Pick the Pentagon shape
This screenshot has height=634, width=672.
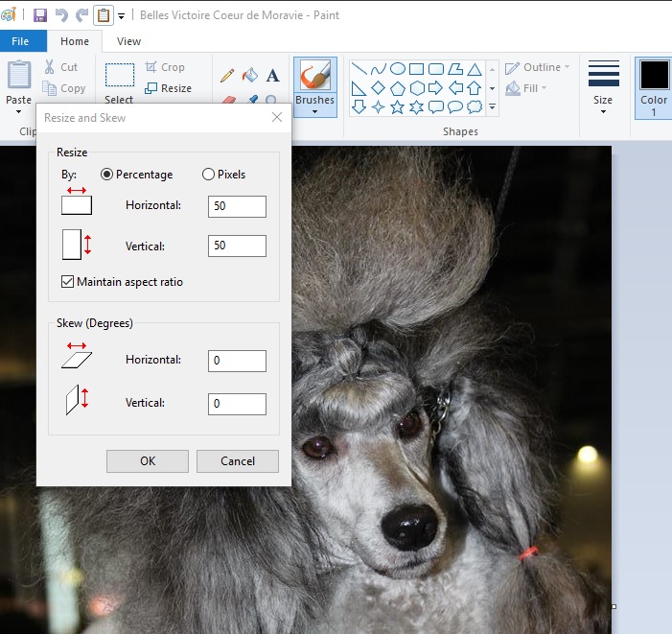[398, 88]
